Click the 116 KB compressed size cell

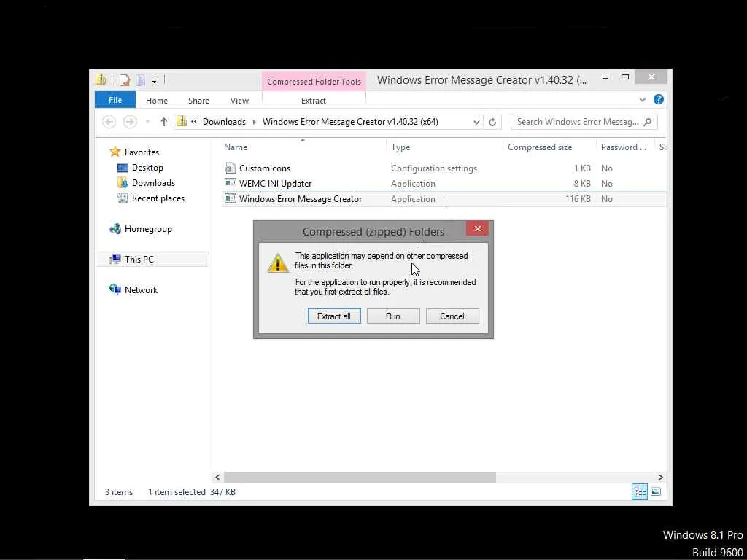coord(578,198)
